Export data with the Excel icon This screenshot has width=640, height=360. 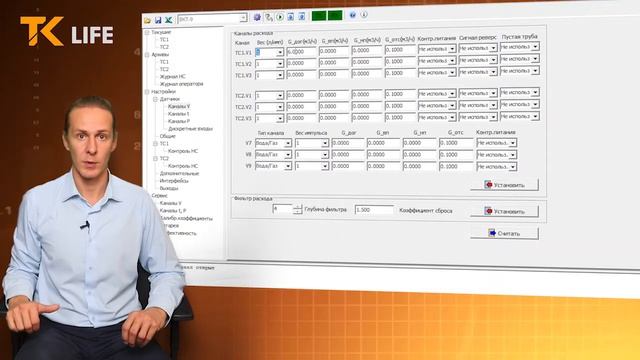click(x=169, y=19)
